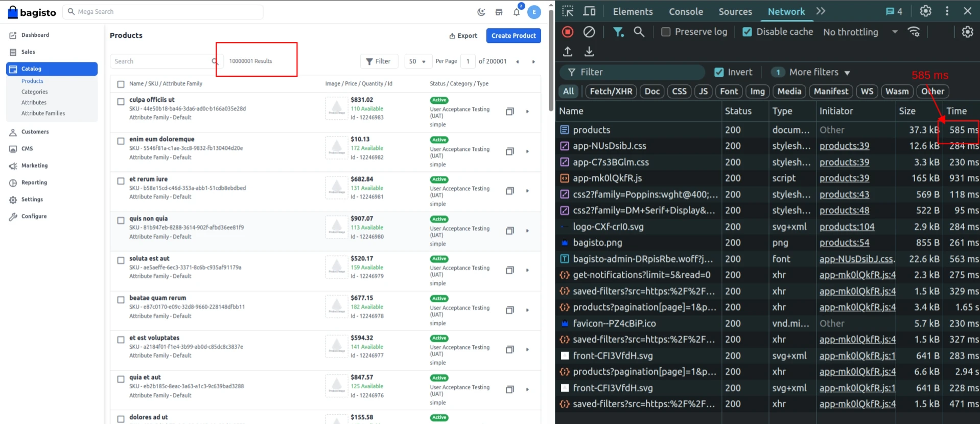Check the culpa officiis ut row

point(121,101)
